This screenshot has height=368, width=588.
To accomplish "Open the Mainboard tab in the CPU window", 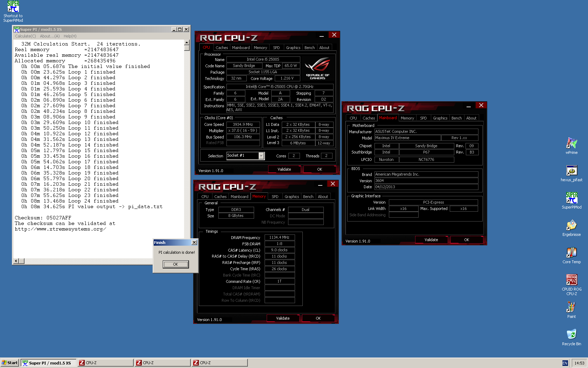I will 241,48.
